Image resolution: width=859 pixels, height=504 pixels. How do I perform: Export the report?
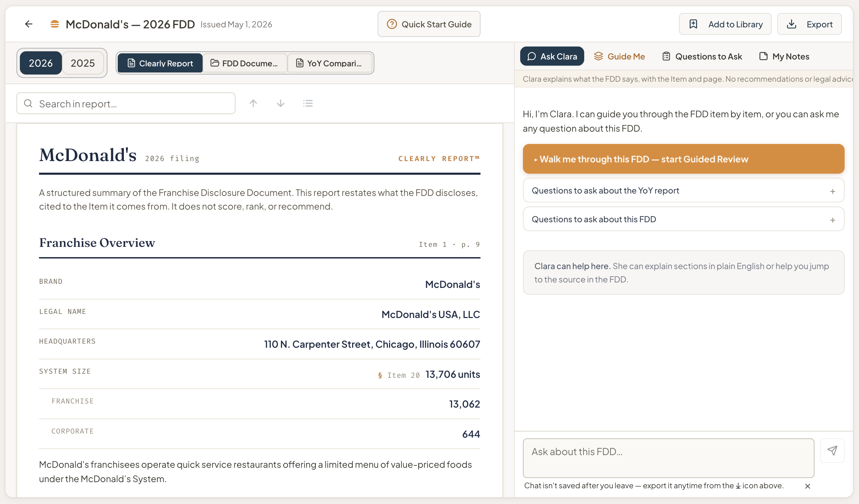pos(809,24)
